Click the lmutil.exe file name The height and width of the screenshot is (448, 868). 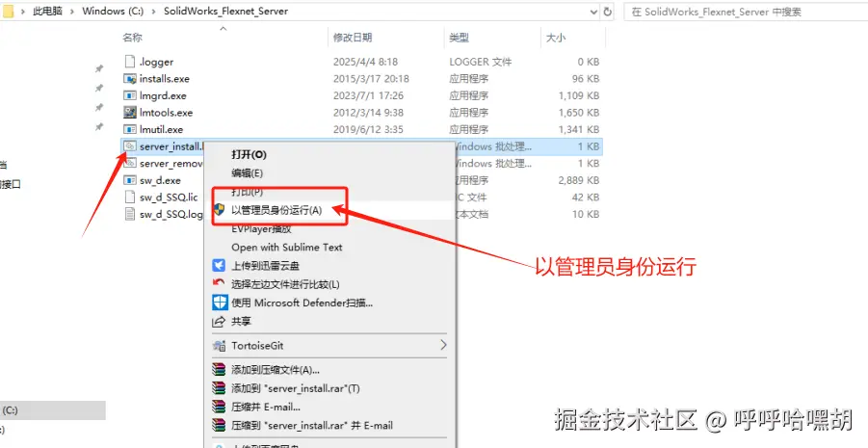tap(161, 129)
